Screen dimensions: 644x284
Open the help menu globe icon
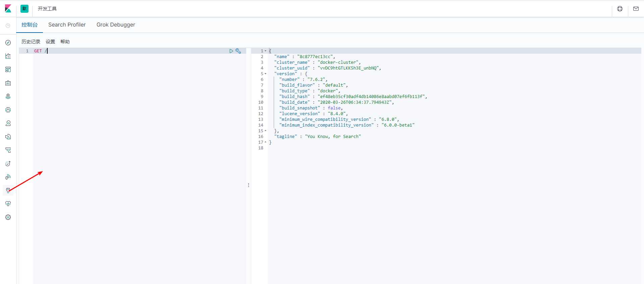click(x=620, y=9)
